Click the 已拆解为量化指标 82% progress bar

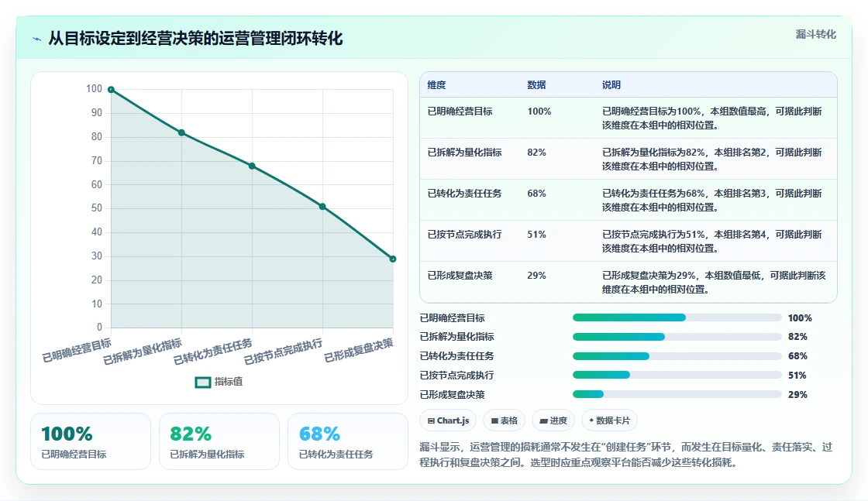(x=677, y=337)
